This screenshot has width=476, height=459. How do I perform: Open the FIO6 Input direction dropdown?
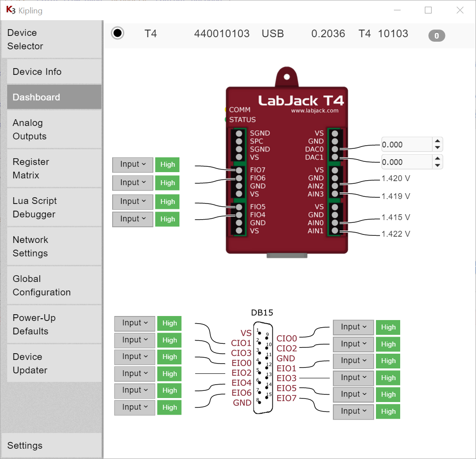(x=133, y=183)
